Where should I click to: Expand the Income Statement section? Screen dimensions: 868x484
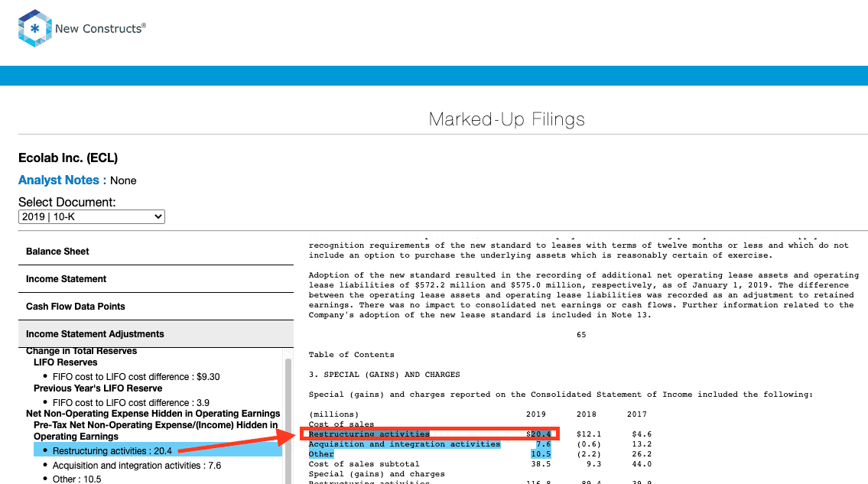(x=156, y=279)
